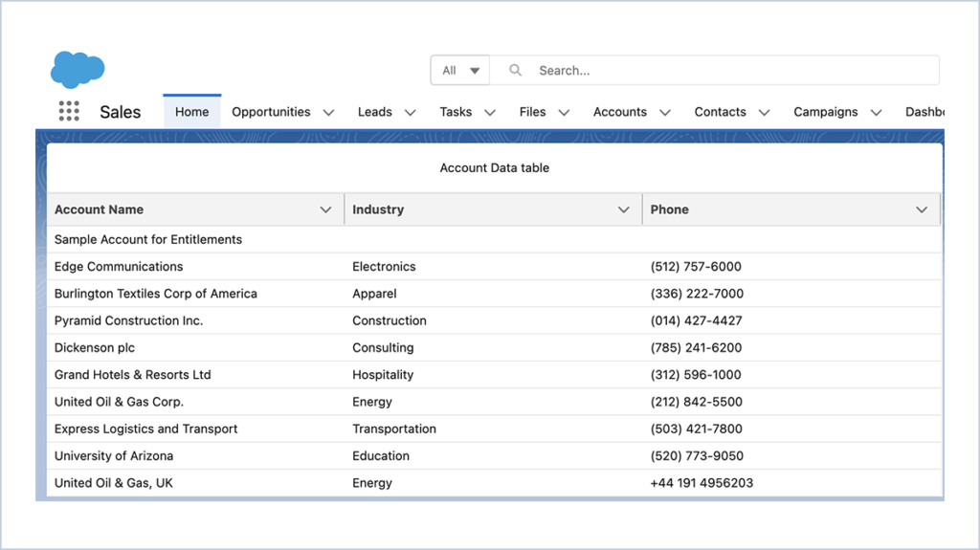980x550 pixels.
Task: Click phone number (512) 757-6000
Action: [696, 266]
